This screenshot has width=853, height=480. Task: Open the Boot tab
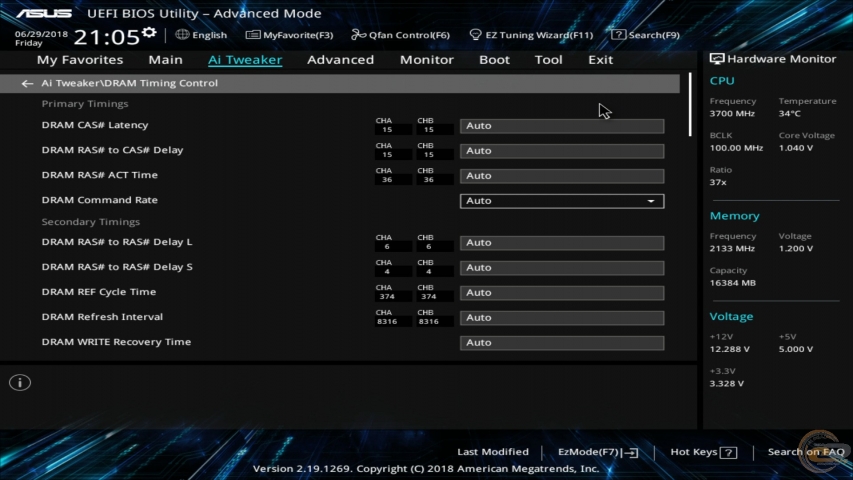[494, 60]
